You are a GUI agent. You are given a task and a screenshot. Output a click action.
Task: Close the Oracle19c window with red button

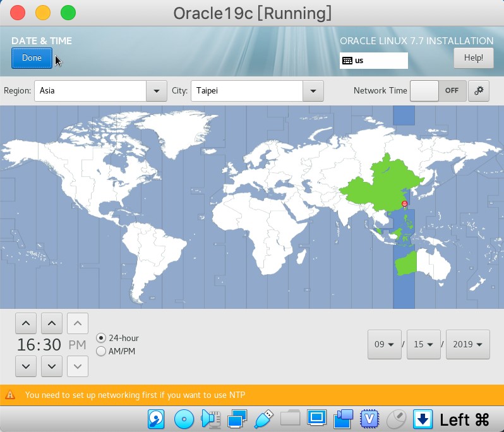[18, 13]
